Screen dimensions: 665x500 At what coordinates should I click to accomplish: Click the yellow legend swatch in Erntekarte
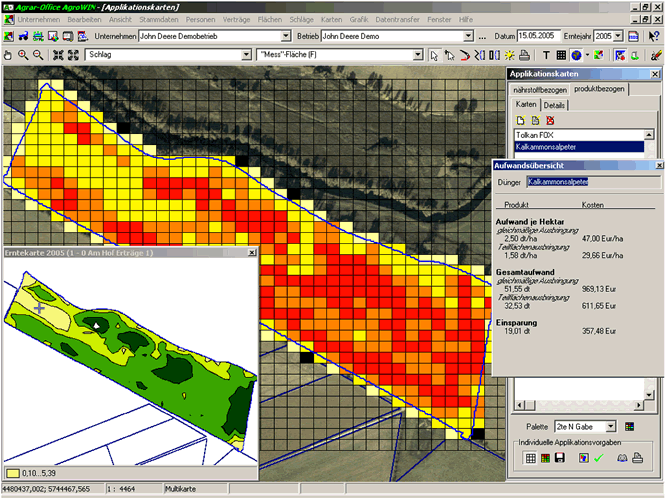14,471
